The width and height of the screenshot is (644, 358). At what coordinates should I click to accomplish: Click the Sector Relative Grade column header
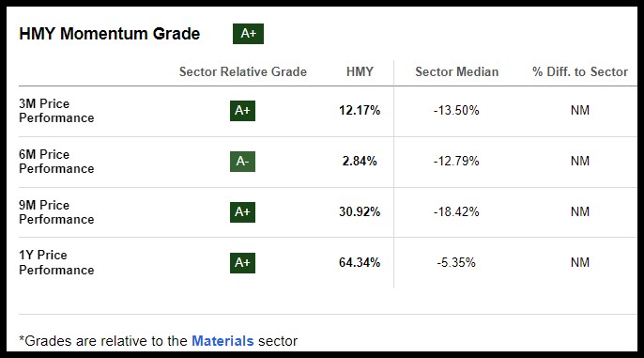(243, 72)
